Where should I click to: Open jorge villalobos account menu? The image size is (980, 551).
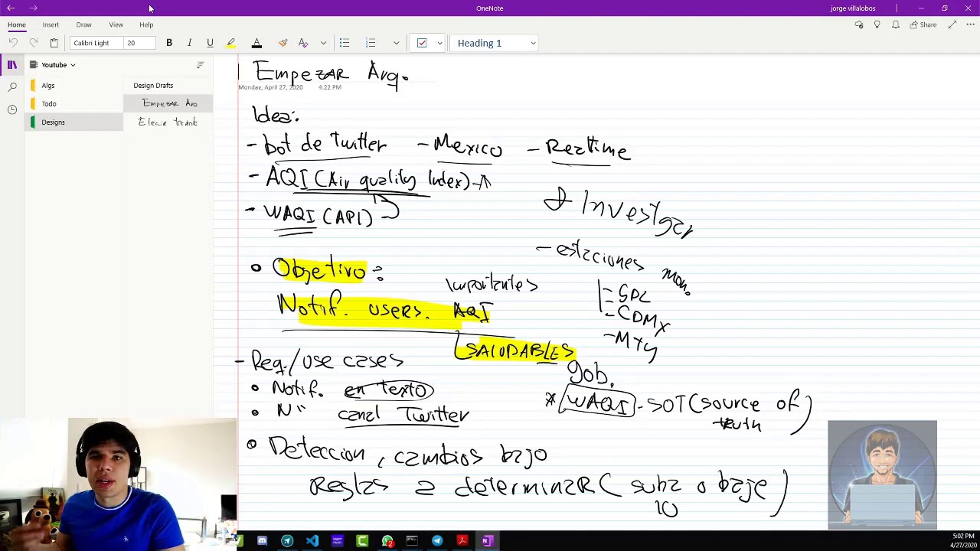(x=853, y=8)
